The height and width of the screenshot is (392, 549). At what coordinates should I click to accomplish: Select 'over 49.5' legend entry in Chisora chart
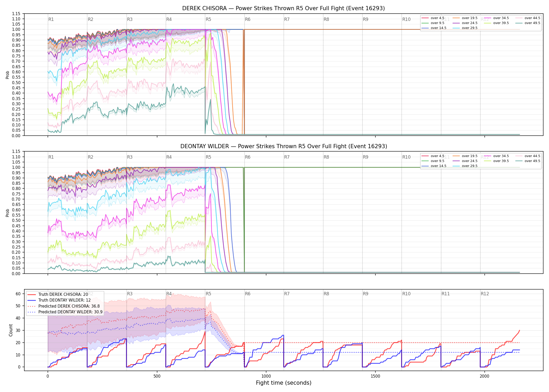click(528, 23)
